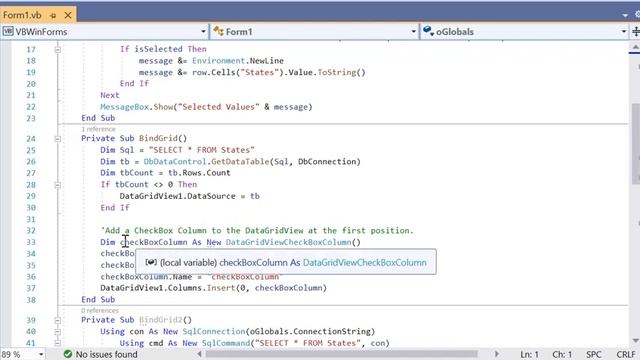640x360 pixels.
Task: Close the Form1.vb tab
Action: (x=68, y=16)
